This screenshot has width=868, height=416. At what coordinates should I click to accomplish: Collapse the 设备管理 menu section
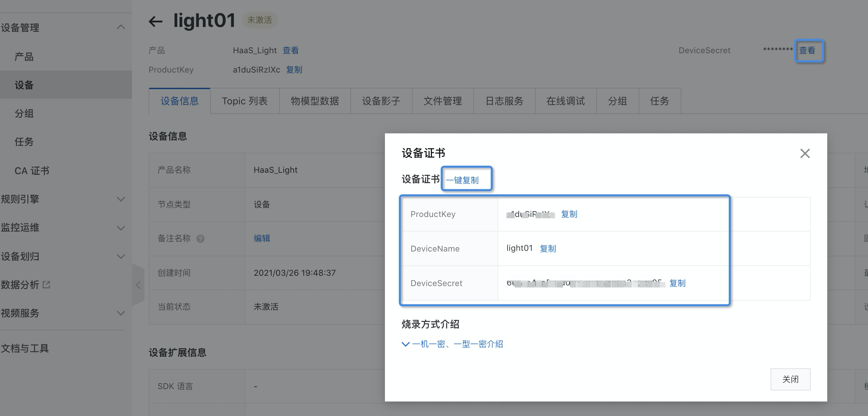coord(121,27)
